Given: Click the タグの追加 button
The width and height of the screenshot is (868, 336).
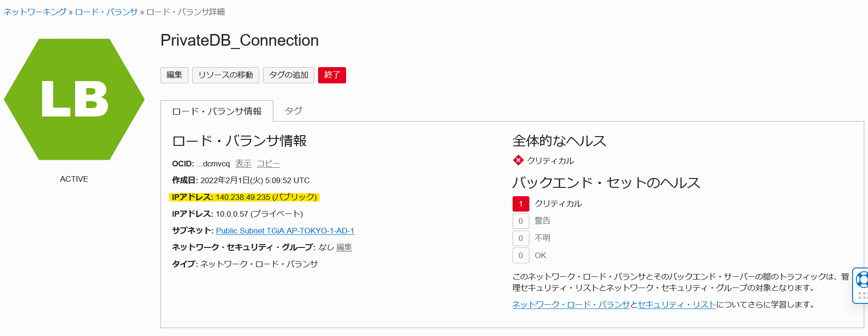Looking at the screenshot, I should [289, 75].
